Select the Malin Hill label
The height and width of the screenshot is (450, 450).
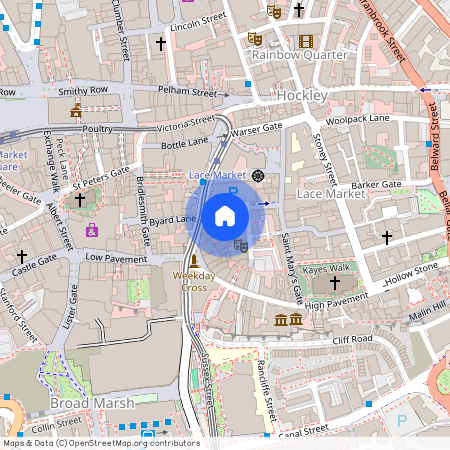[x=428, y=311]
